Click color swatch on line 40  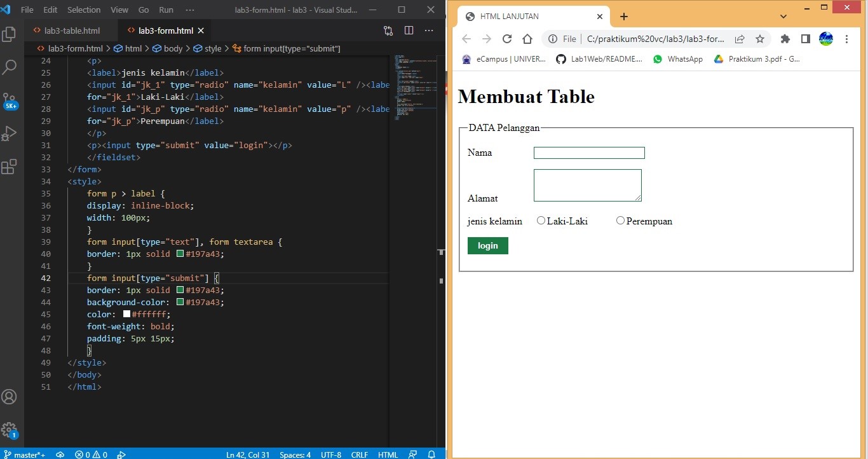click(x=180, y=254)
